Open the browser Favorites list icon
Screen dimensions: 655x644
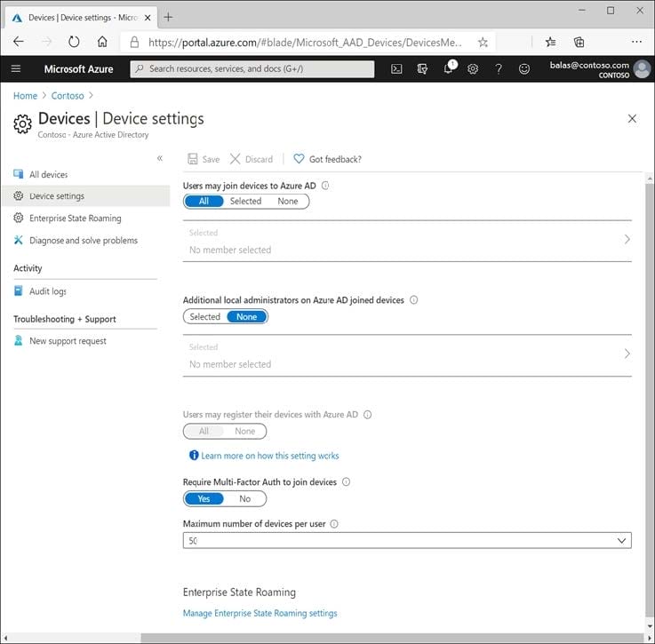tap(550, 42)
